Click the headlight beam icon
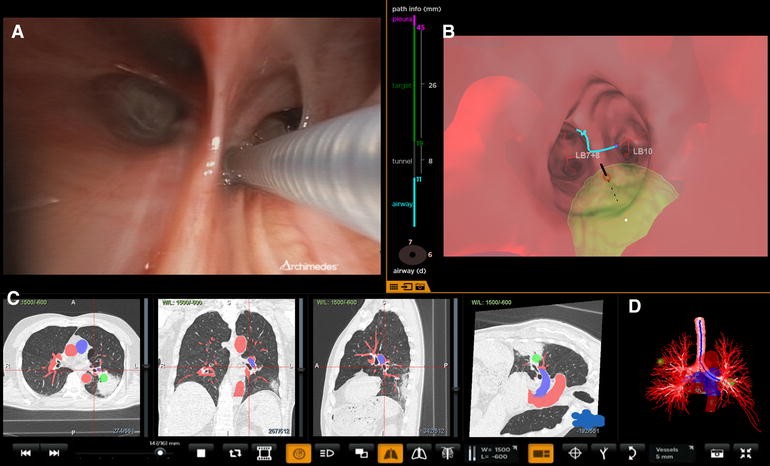Screen dimensions: 770x466 pos(326,453)
